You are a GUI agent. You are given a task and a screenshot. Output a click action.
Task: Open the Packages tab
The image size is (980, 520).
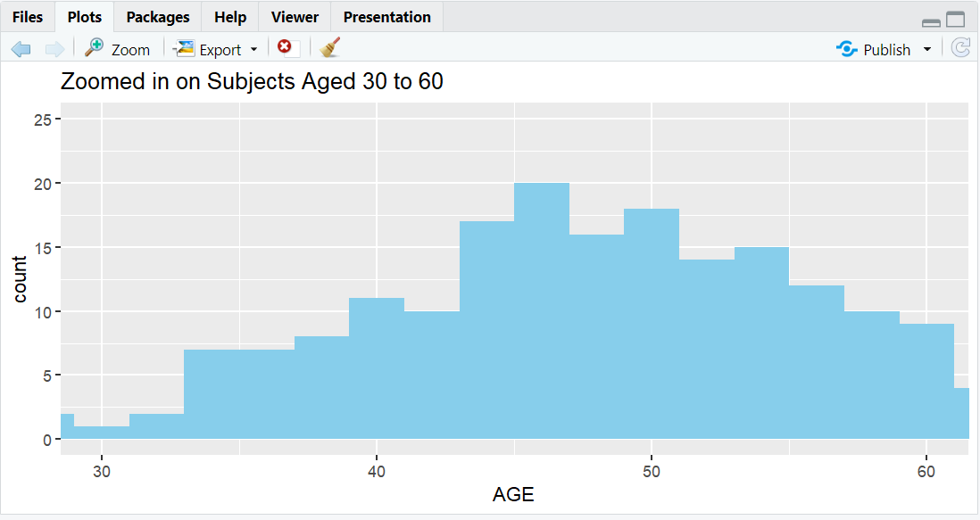[157, 16]
